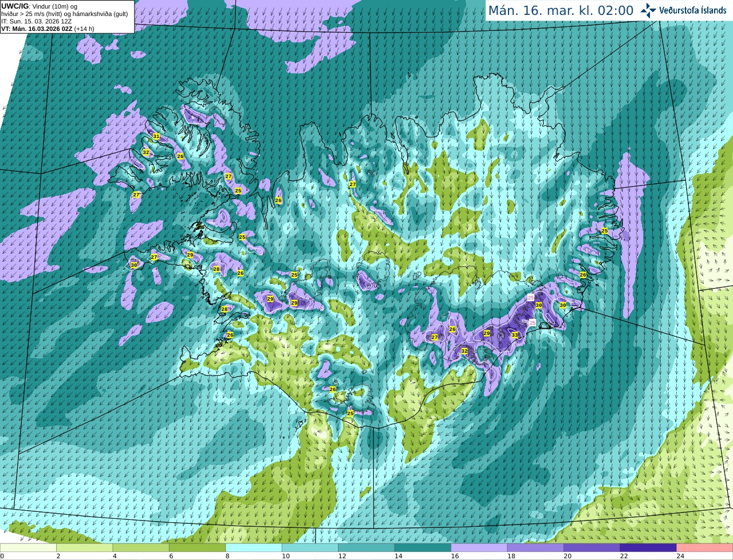Viewport: 733px width, 560px height.
Task: Select the valid time line VT: Mán. 16.03.2026 02Z
Action: (x=37, y=29)
